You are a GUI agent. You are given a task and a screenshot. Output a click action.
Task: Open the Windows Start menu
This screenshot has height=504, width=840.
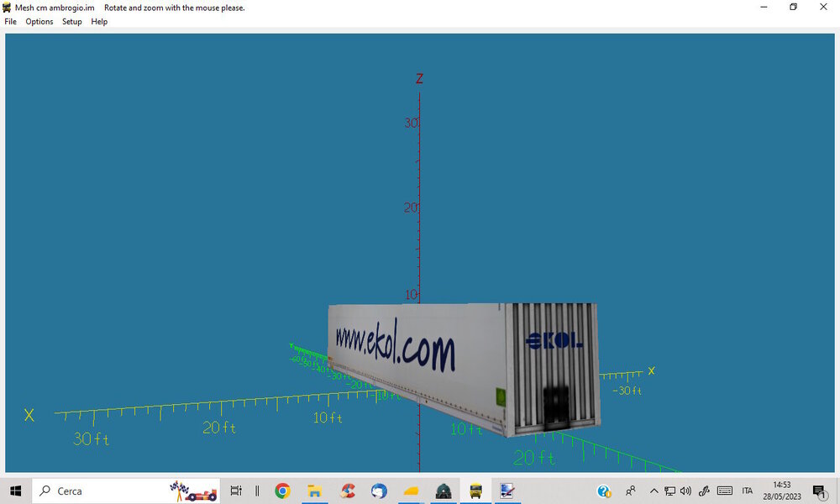click(15, 491)
